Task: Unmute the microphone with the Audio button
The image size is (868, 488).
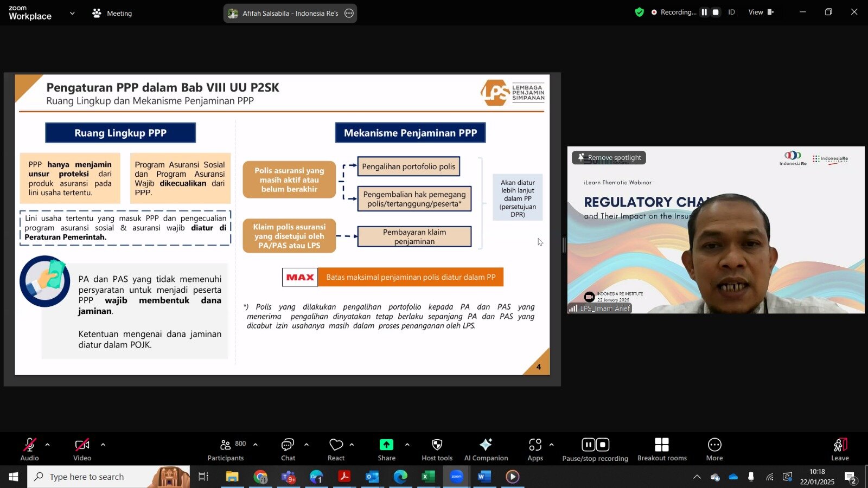Action: tap(29, 450)
